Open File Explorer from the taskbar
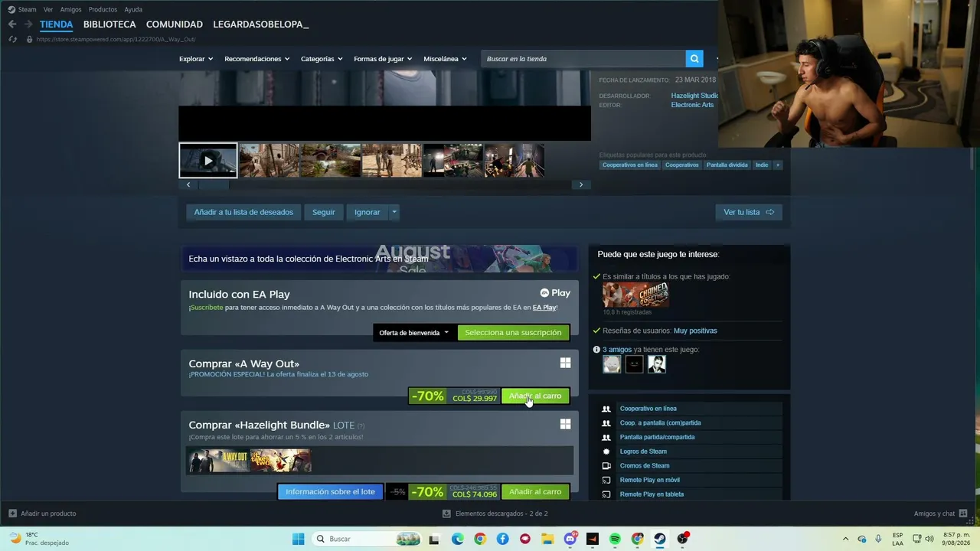This screenshot has height=551, width=980. tap(547, 539)
